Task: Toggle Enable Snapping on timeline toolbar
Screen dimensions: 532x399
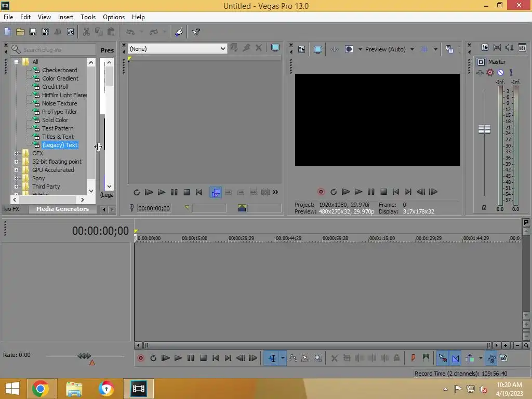Action: pos(443,358)
